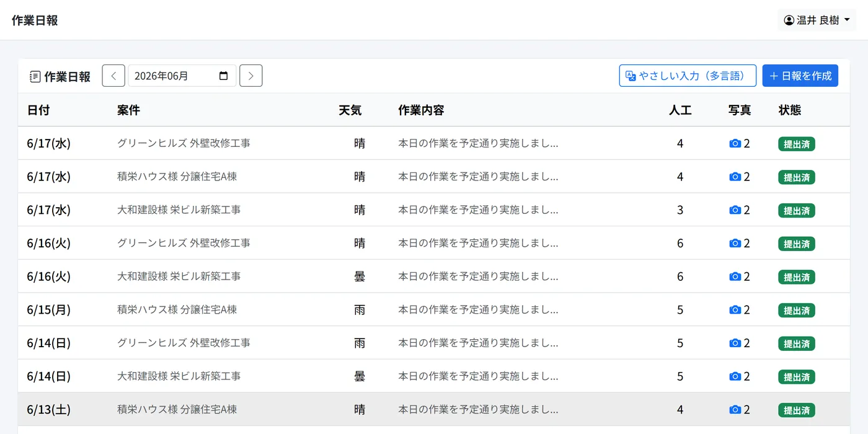The width and height of the screenshot is (868, 434).
Task: Open the グリーンヒルズ 外壁改修工事 entry on 6/16
Action: point(184,243)
